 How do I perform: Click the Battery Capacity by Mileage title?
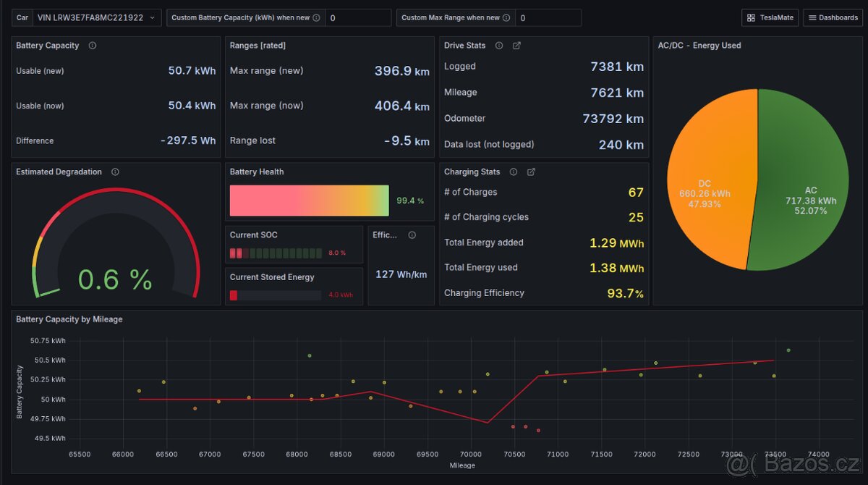(69, 319)
